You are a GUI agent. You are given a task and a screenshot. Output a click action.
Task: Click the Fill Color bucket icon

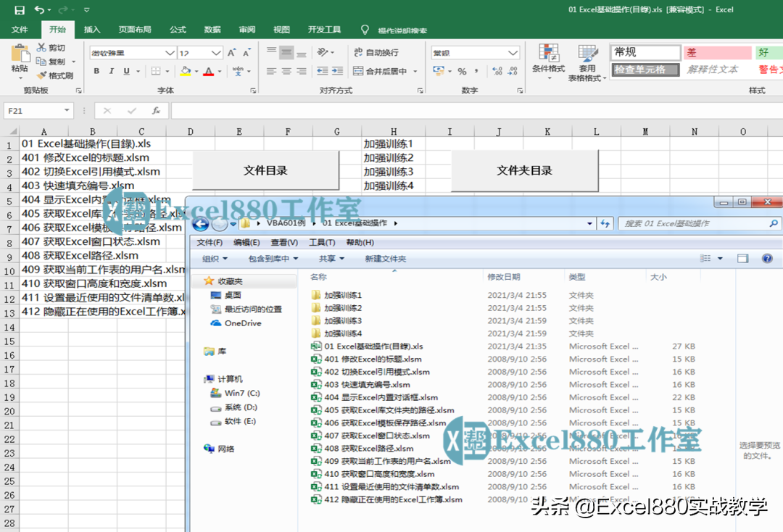coord(186,71)
